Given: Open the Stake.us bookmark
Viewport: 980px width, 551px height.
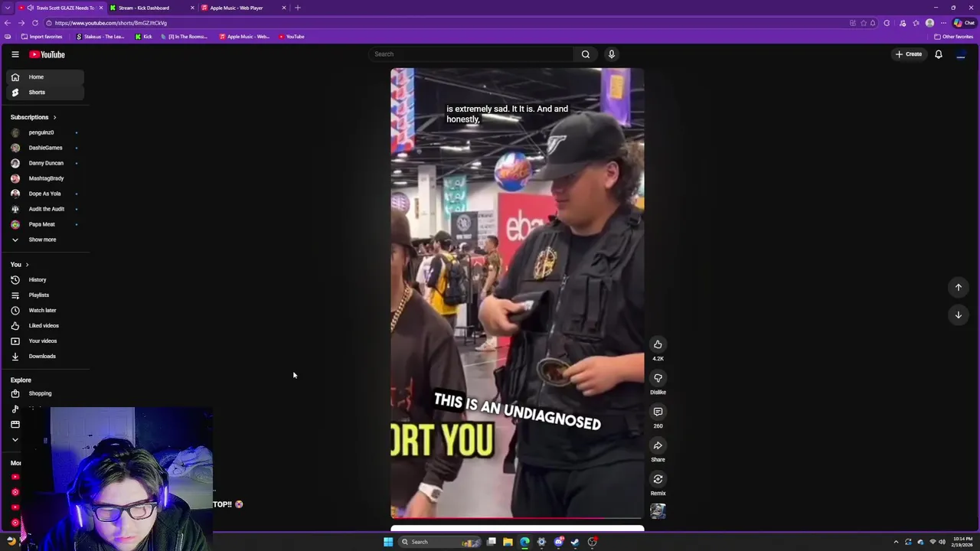Looking at the screenshot, I should click(100, 37).
